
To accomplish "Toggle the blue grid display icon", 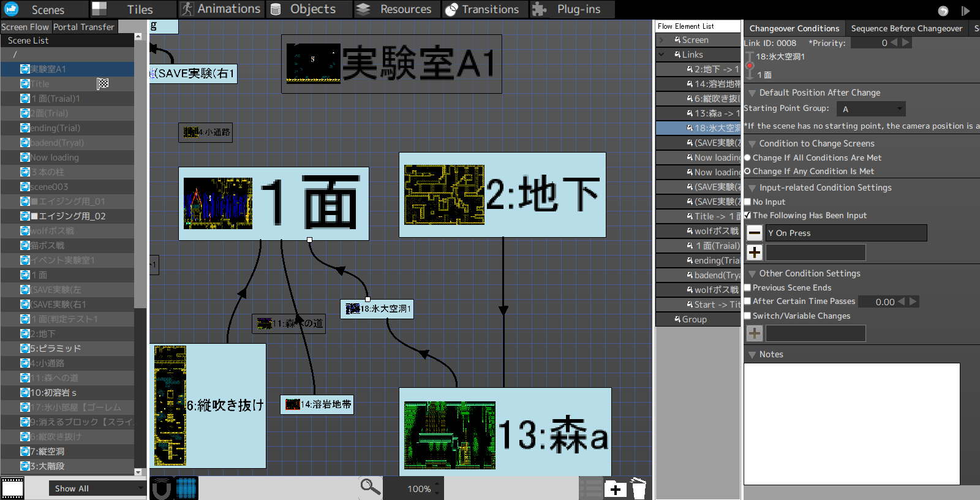I will (187, 488).
